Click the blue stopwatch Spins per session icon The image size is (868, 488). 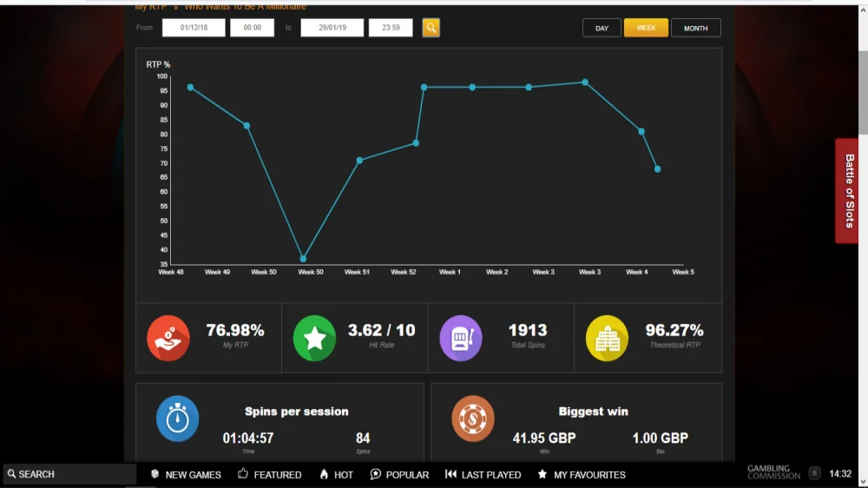click(177, 419)
